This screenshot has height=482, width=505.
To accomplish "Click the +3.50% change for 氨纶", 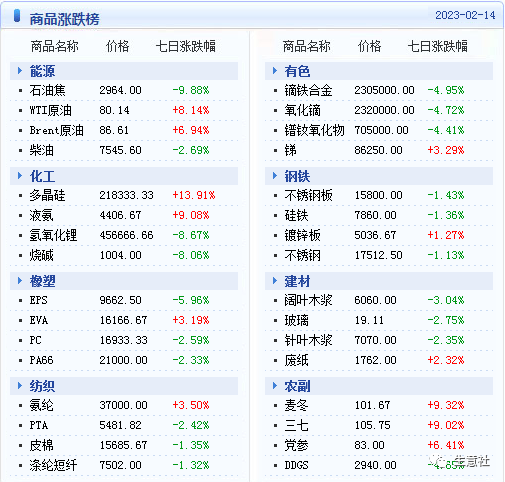I will pyautogui.click(x=191, y=405).
